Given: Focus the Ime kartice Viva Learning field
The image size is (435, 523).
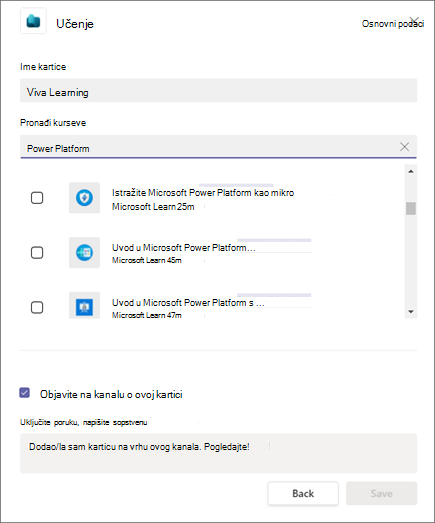Looking at the screenshot, I should coord(219,90).
